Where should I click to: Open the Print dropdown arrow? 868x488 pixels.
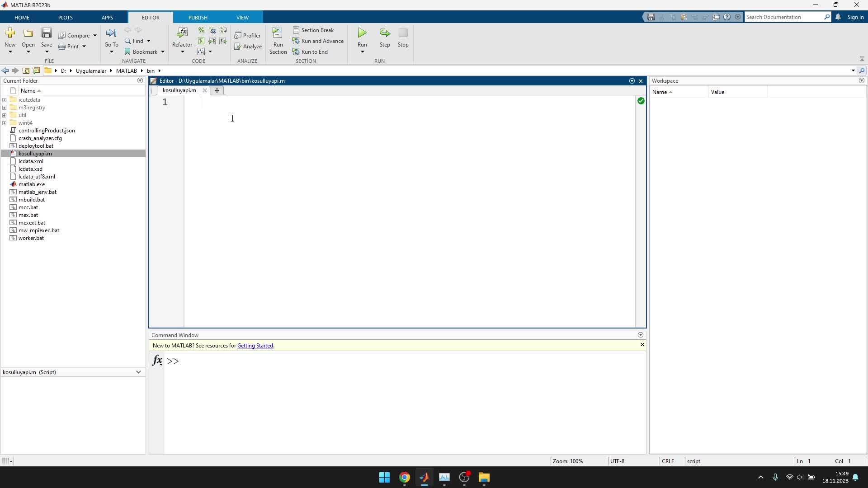click(x=84, y=47)
